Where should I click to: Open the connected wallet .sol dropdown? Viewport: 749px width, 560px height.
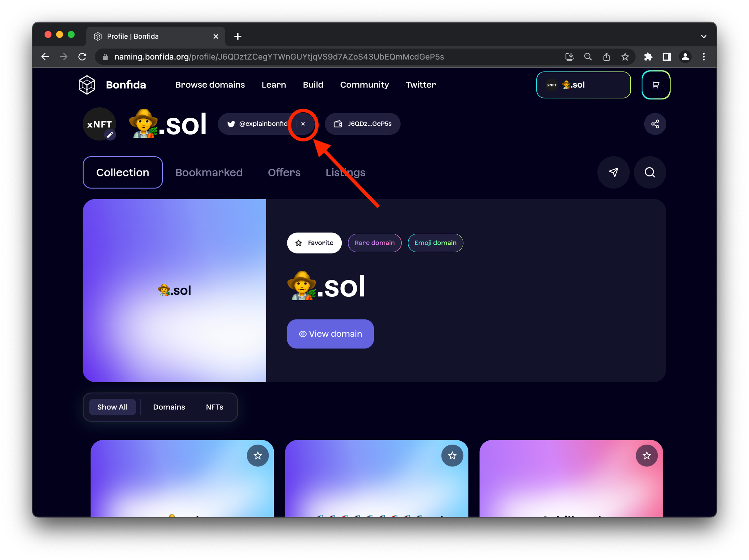583,85
